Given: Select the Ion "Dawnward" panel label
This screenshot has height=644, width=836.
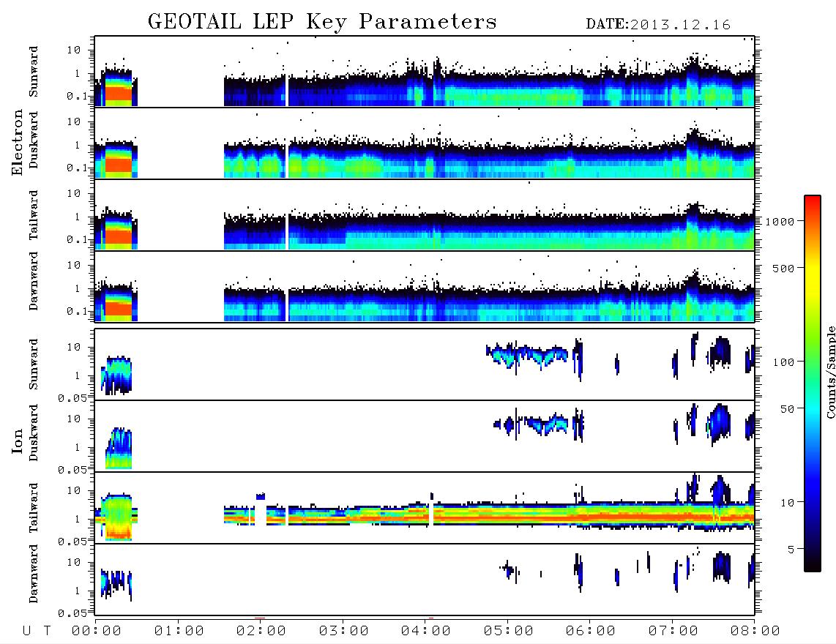Looking at the screenshot, I should (x=34, y=574).
